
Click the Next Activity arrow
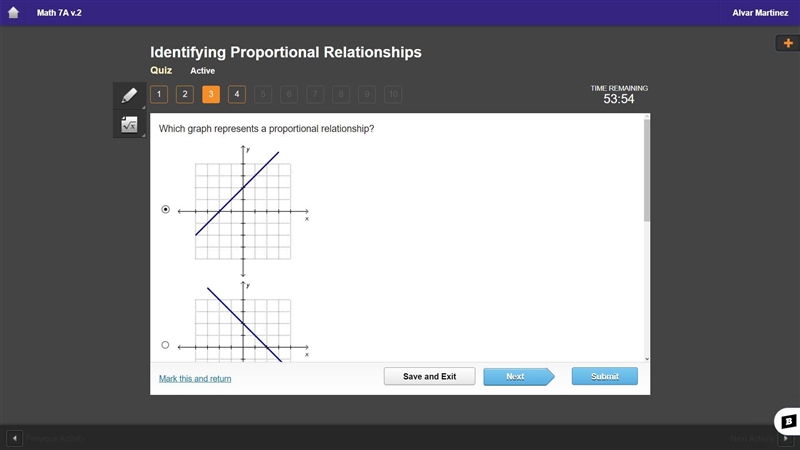(x=785, y=438)
